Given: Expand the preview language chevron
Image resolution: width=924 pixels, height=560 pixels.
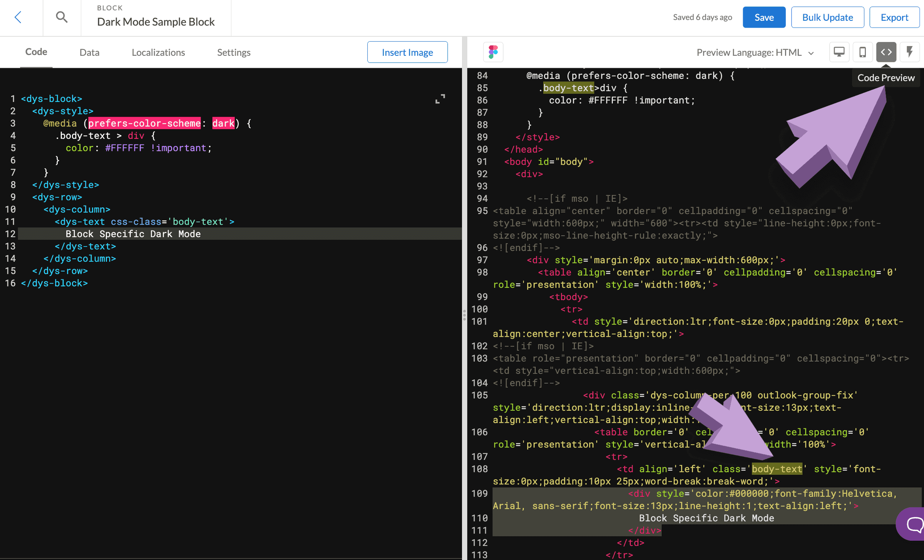Looking at the screenshot, I should pos(812,53).
